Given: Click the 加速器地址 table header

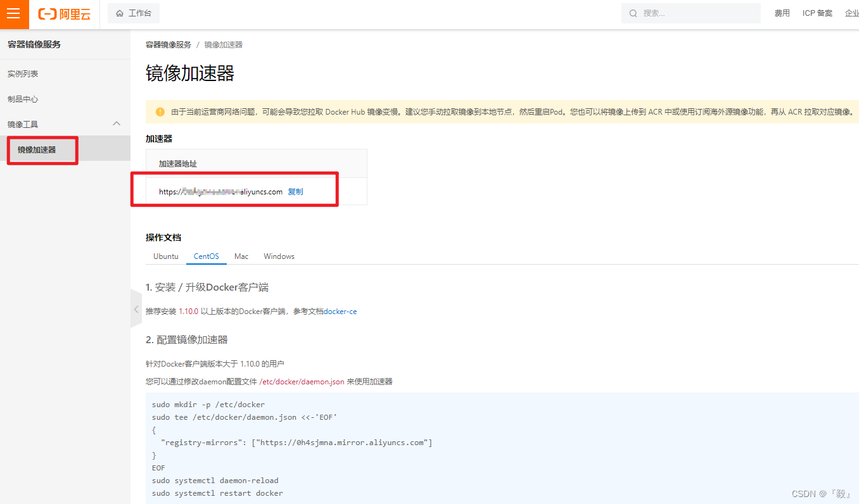Looking at the screenshot, I should click(178, 164).
